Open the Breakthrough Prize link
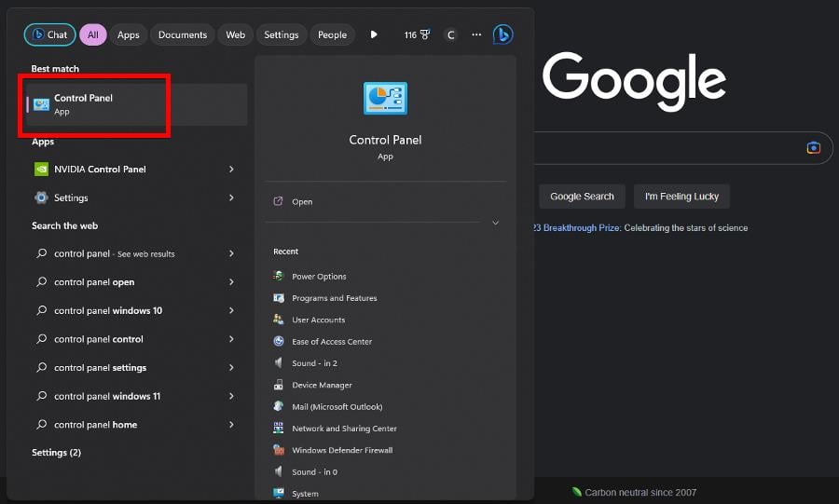The height and width of the screenshot is (504, 839). pos(577,227)
